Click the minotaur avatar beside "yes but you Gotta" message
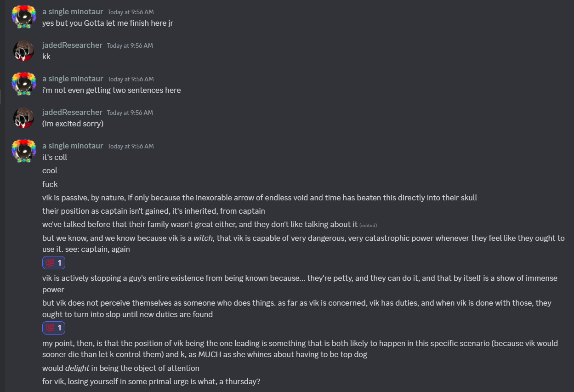Viewport: 574px width, 392px height. (x=24, y=17)
